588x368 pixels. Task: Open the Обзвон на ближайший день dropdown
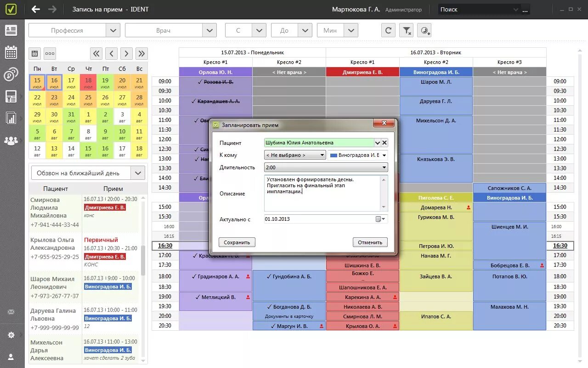pyautogui.click(x=138, y=173)
